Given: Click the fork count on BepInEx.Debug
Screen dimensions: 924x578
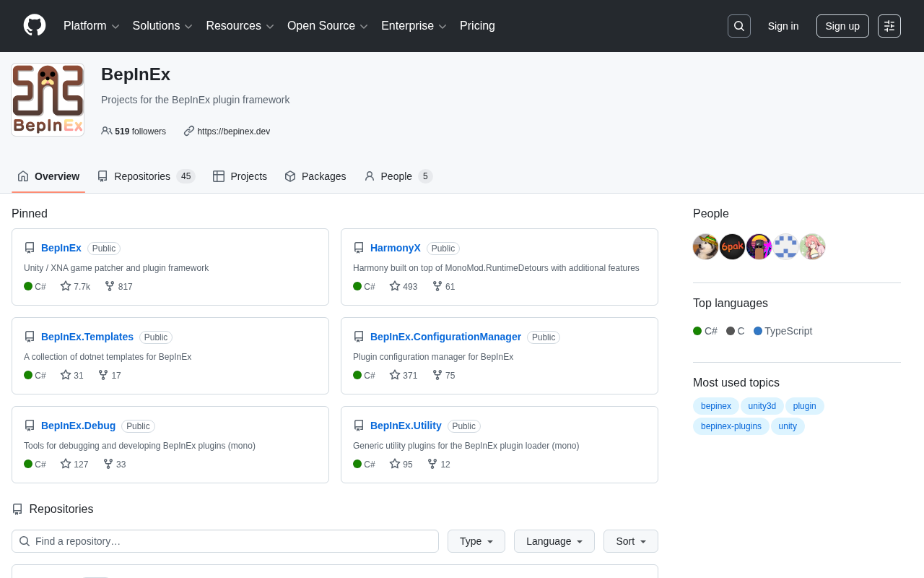Looking at the screenshot, I should coord(115,465).
